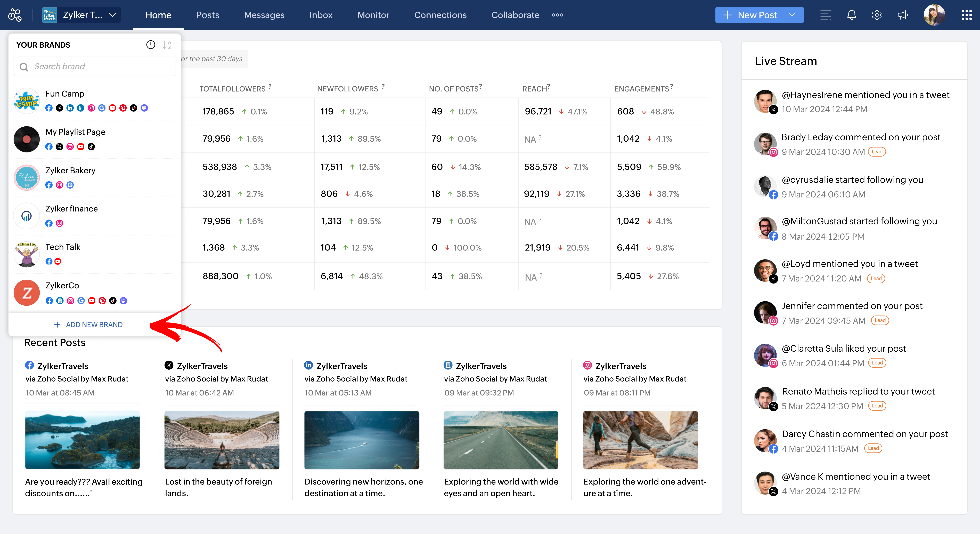Click the user profile avatar
The height and width of the screenshot is (534, 980).
(x=934, y=15)
